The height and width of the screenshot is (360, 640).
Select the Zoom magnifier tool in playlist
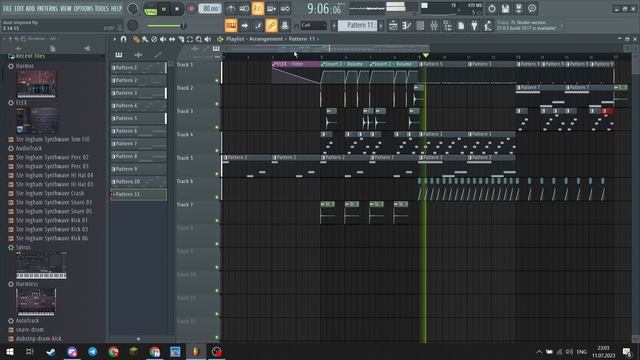coord(199,39)
